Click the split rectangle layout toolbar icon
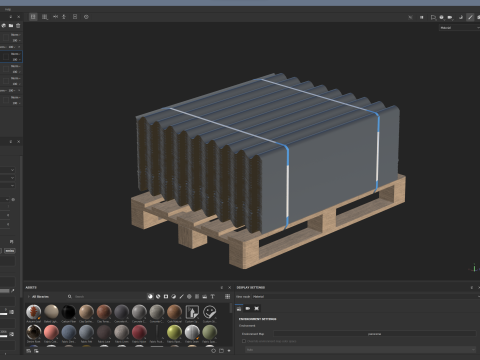This screenshot has height=360, width=480. click(x=75, y=17)
